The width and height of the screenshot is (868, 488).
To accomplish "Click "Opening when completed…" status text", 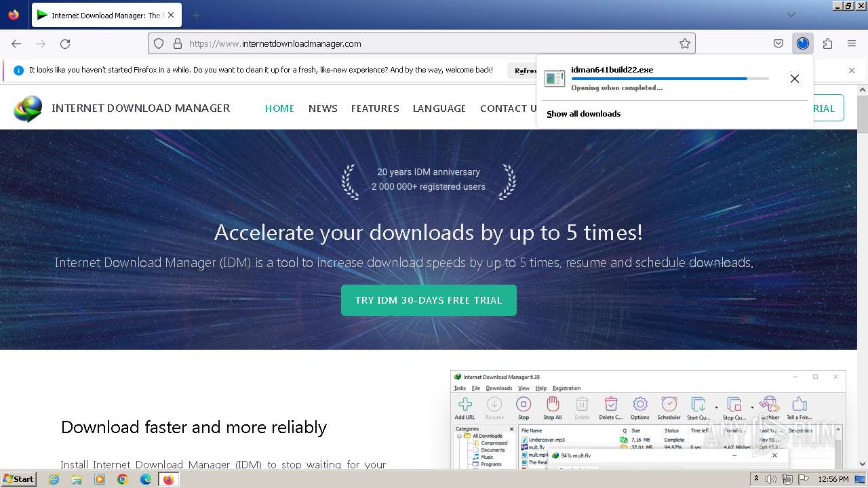I will pyautogui.click(x=617, y=88).
